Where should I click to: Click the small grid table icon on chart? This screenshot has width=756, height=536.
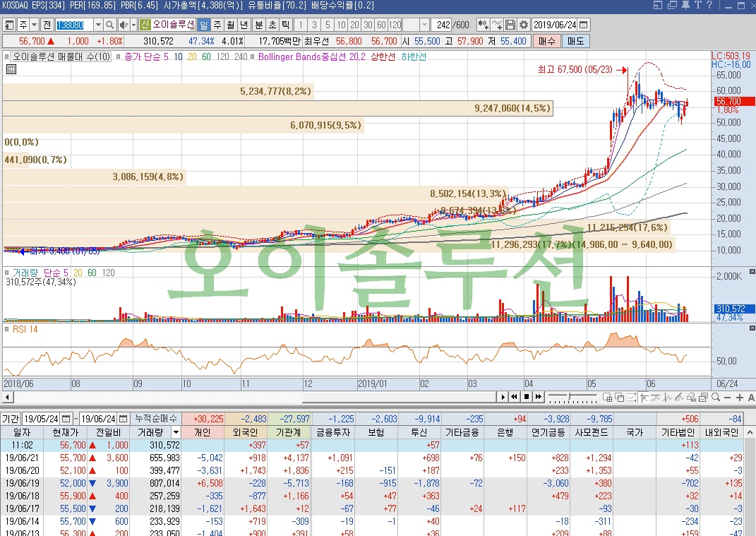coord(11,69)
